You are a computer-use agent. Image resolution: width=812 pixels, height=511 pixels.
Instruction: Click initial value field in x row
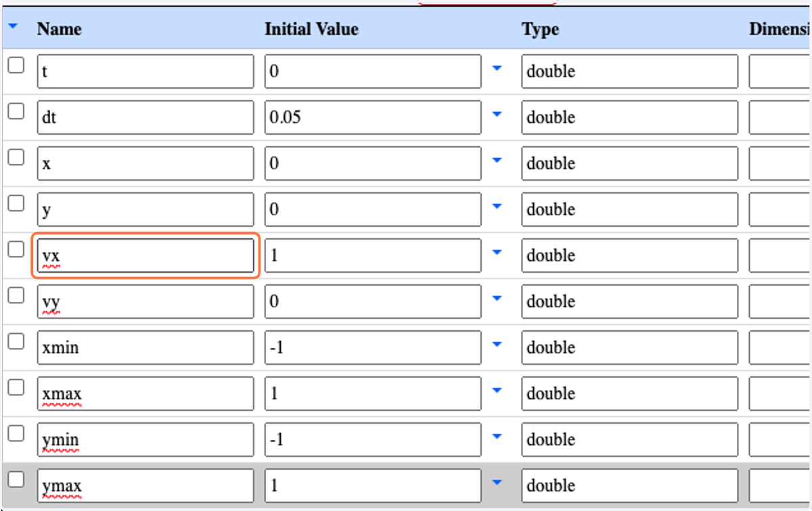tap(373, 164)
